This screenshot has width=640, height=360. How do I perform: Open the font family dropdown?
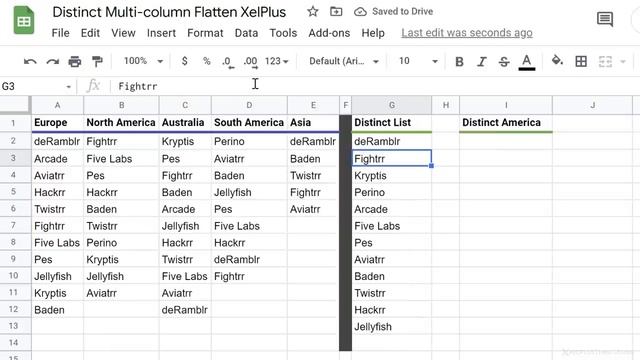[x=344, y=61]
